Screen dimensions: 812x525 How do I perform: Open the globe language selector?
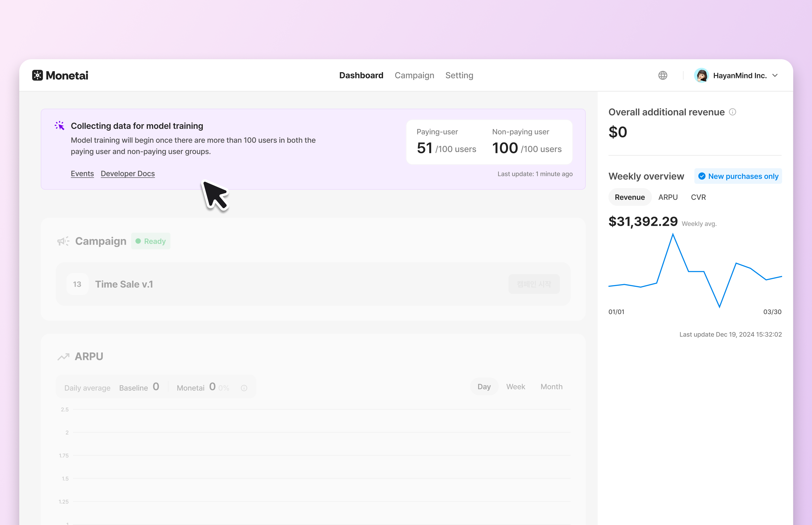point(662,75)
